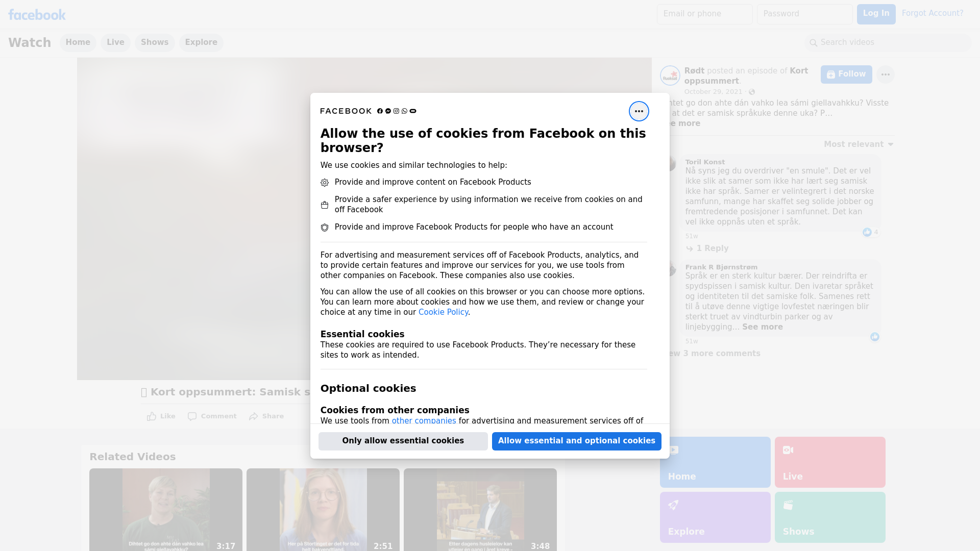This screenshot has height=551, width=980.
Task: Click the Like thumbs-up icon under video
Action: tap(152, 416)
